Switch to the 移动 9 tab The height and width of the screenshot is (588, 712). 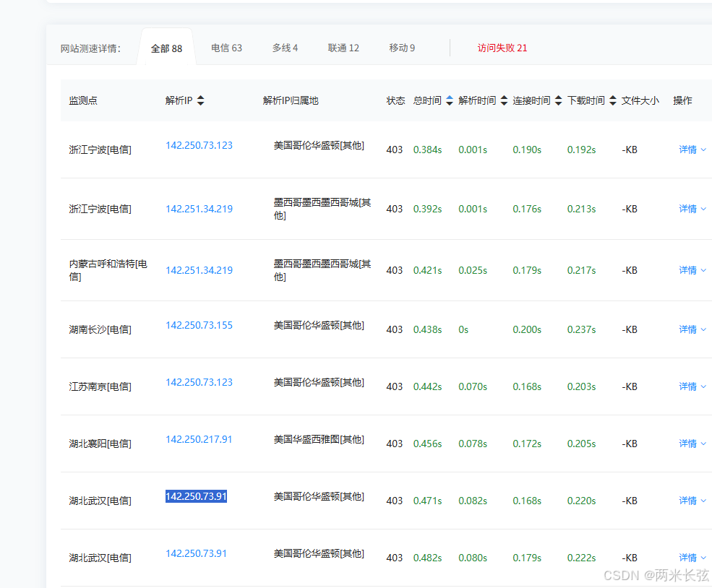click(402, 48)
